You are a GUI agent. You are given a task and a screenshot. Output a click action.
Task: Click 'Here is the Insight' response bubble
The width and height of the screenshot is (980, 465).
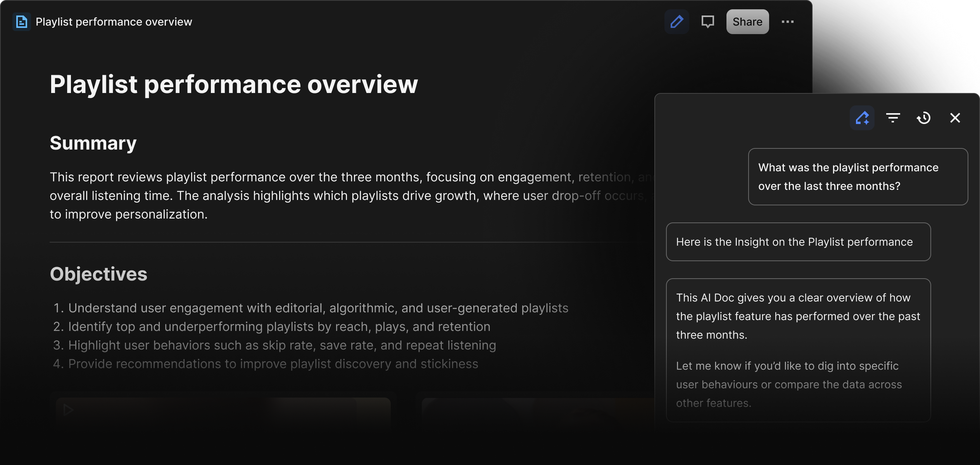[x=798, y=242]
